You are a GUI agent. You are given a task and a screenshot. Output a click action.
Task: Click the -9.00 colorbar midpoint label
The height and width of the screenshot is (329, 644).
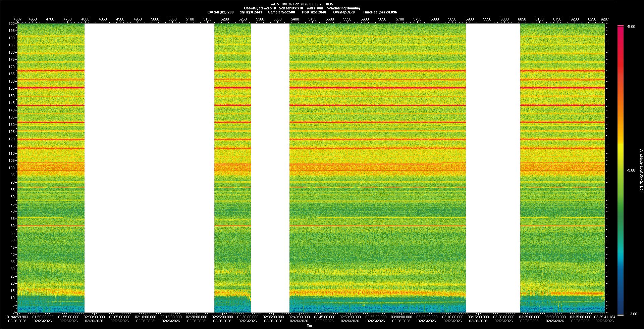click(631, 171)
